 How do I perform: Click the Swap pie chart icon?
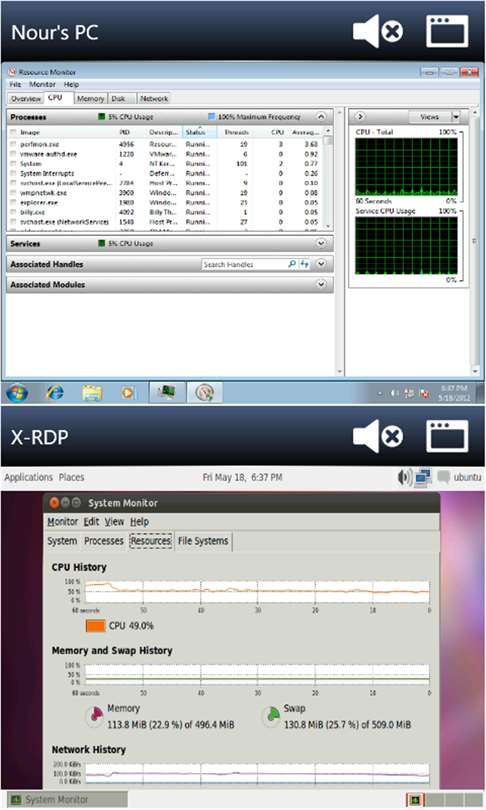click(x=271, y=716)
